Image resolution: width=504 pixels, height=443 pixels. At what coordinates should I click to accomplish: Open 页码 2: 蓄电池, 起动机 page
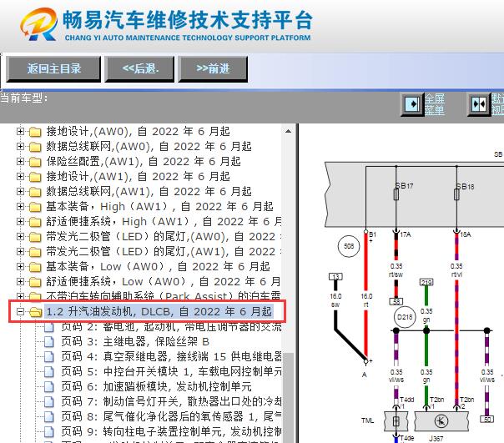171,327
